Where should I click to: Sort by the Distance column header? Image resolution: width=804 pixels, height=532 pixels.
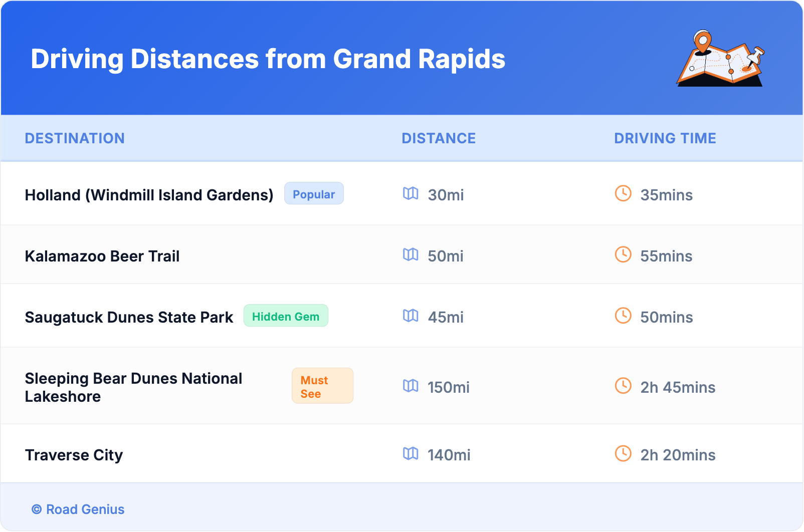tap(439, 138)
